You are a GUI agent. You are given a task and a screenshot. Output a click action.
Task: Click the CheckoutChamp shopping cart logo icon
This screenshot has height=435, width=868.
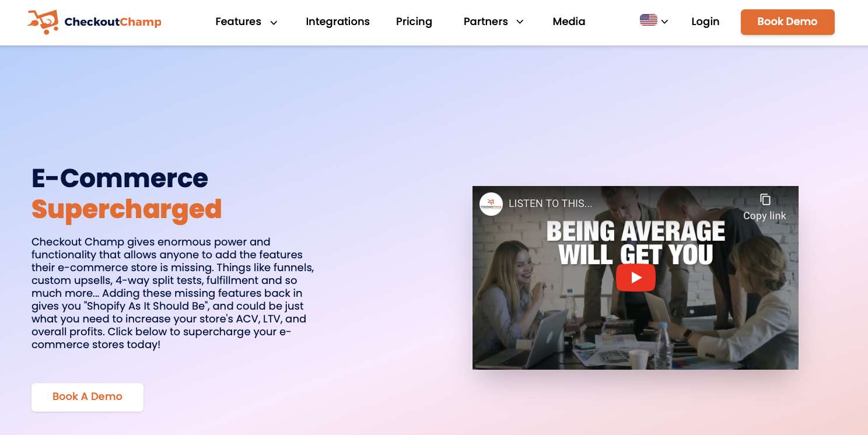tap(43, 22)
